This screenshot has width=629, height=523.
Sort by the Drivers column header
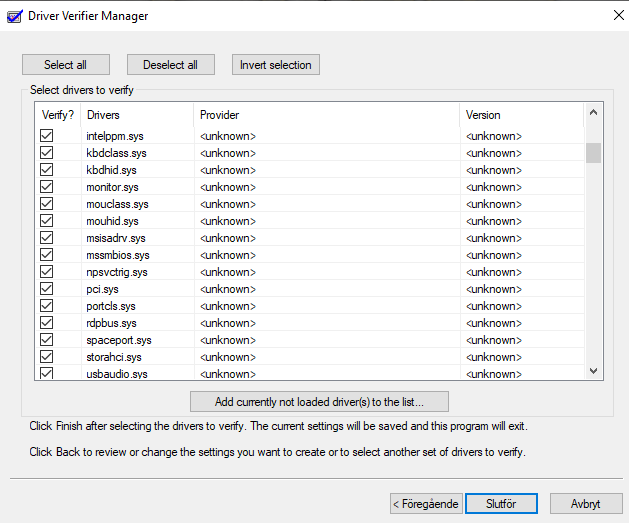[137, 115]
